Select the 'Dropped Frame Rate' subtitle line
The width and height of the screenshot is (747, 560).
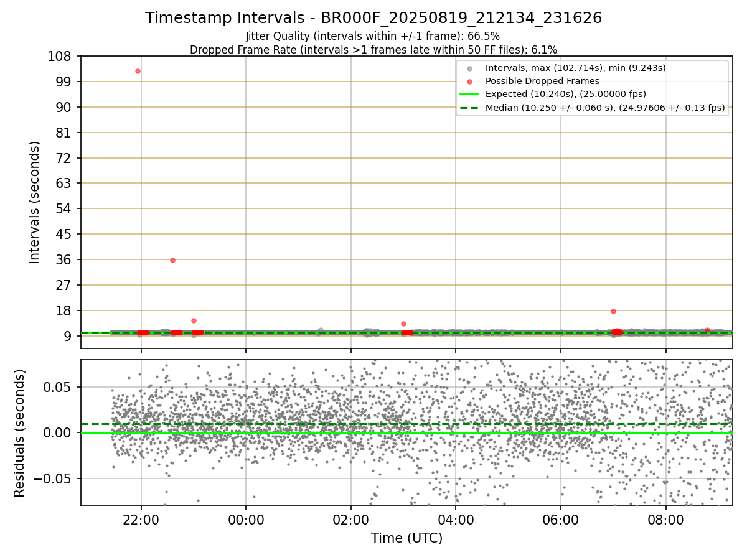(374, 50)
